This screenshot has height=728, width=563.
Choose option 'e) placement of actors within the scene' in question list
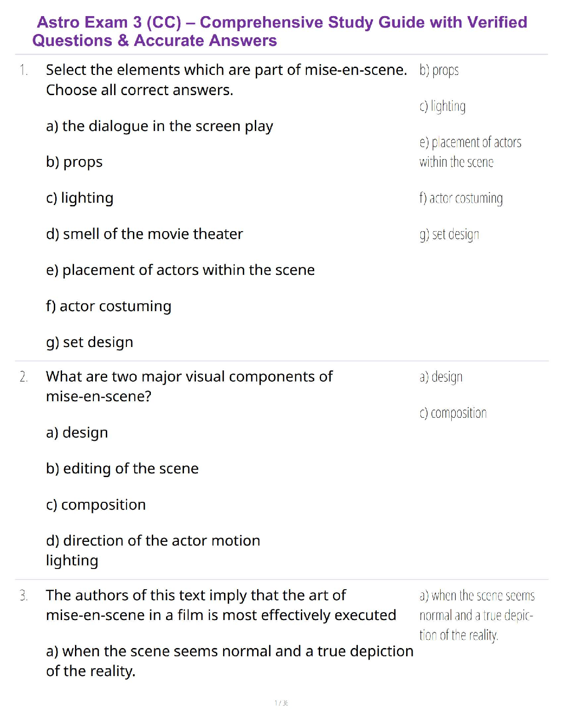(180, 270)
